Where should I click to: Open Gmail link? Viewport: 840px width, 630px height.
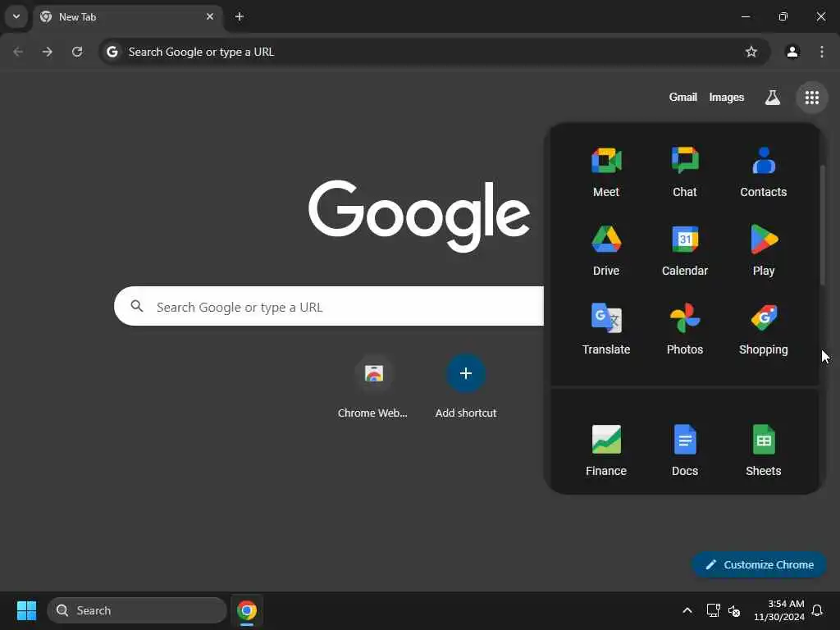(x=682, y=98)
